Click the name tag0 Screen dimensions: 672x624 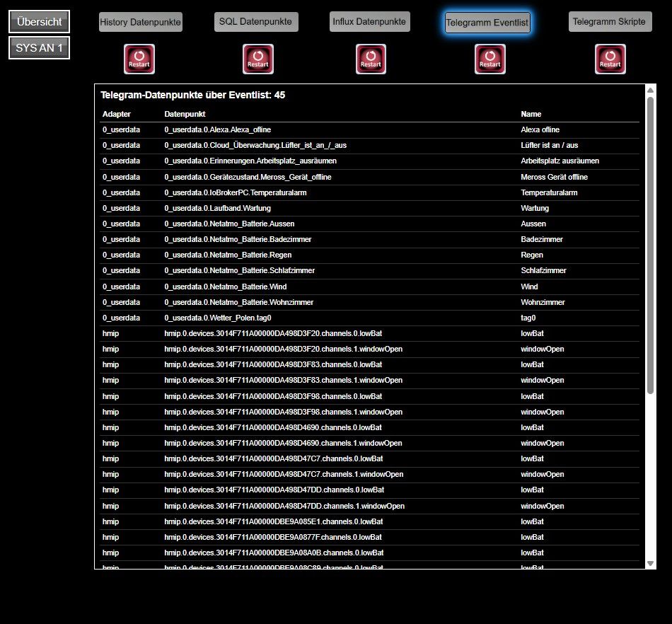point(528,318)
